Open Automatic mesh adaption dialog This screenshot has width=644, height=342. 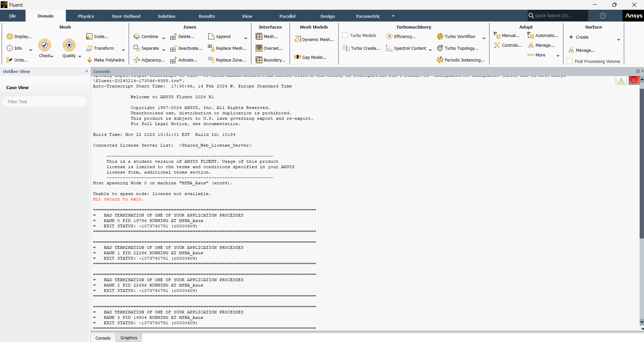tap(543, 35)
